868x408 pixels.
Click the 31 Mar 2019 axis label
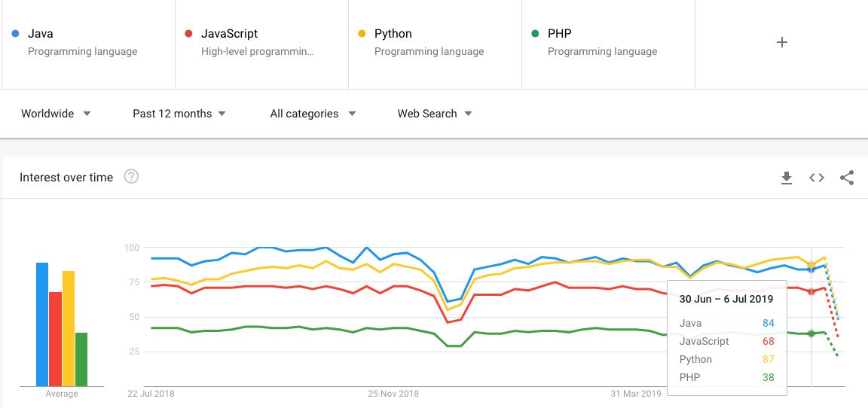tap(636, 394)
